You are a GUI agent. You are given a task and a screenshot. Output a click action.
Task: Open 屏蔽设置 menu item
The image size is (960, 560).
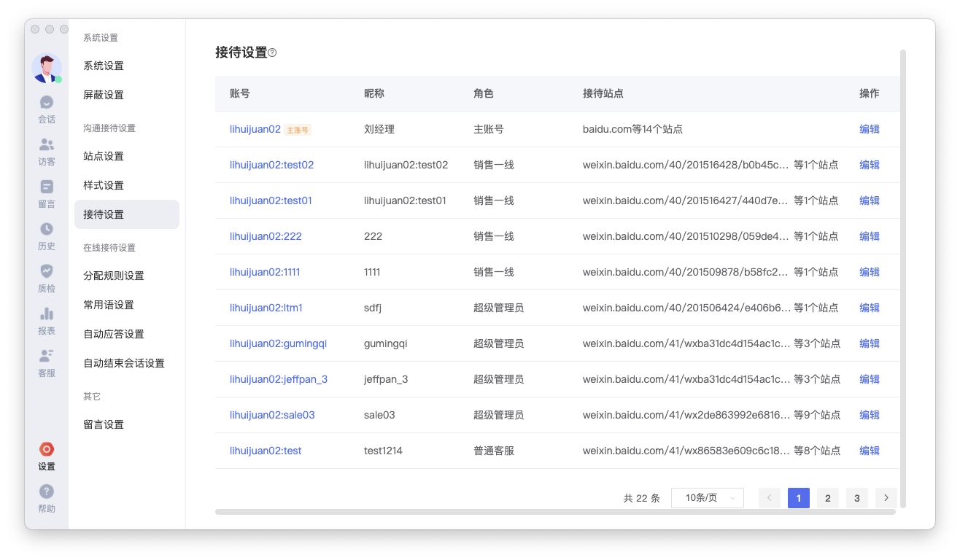[127, 95]
